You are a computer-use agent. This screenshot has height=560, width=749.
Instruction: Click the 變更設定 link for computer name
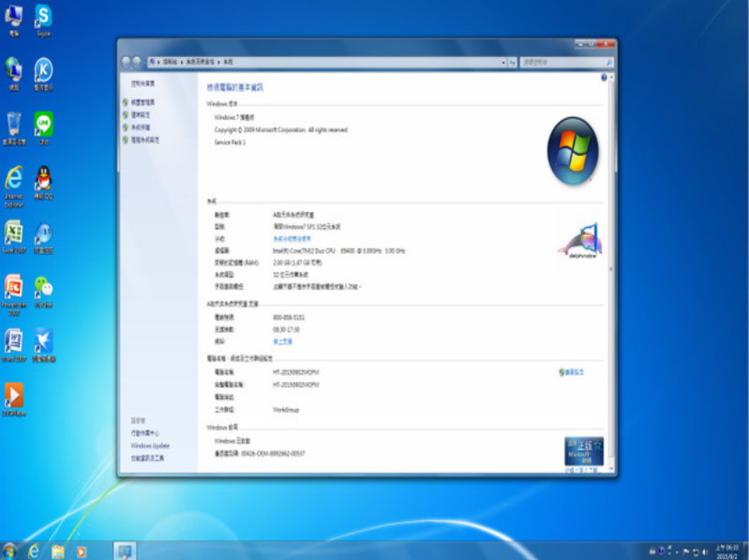point(576,373)
